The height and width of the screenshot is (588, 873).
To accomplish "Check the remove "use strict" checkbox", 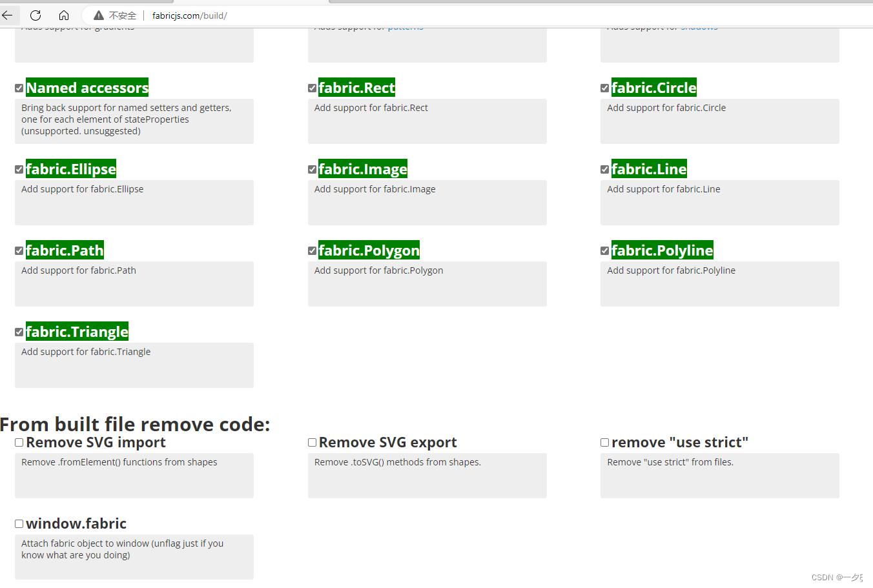I will click(x=605, y=443).
